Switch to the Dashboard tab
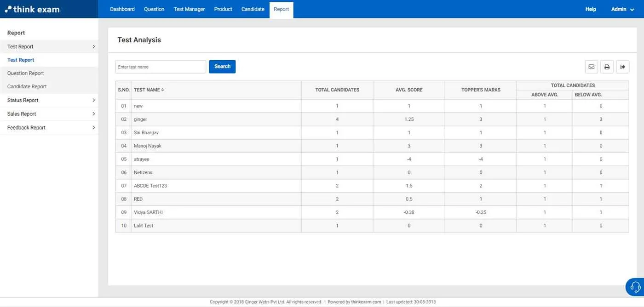The image size is (644, 307). click(122, 9)
